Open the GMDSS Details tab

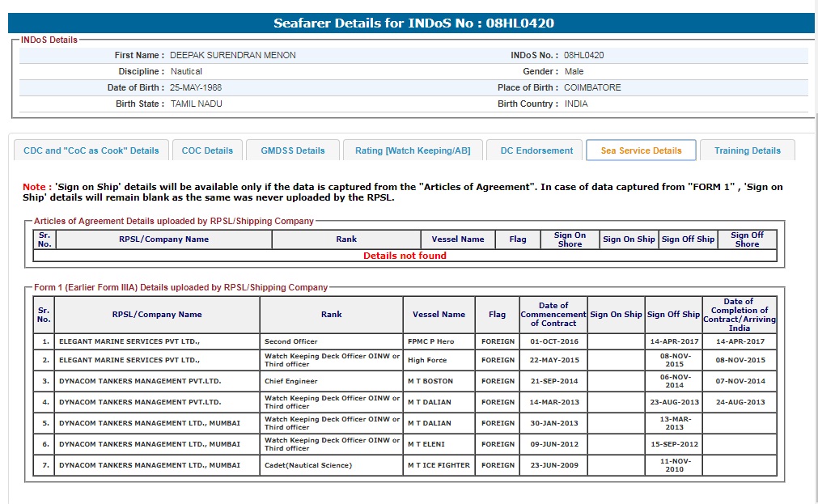tap(292, 150)
